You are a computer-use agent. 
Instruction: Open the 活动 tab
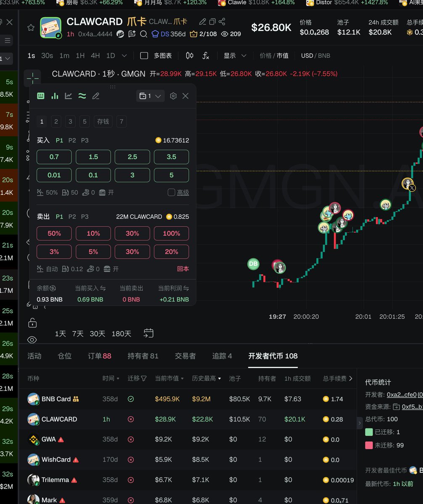click(34, 356)
